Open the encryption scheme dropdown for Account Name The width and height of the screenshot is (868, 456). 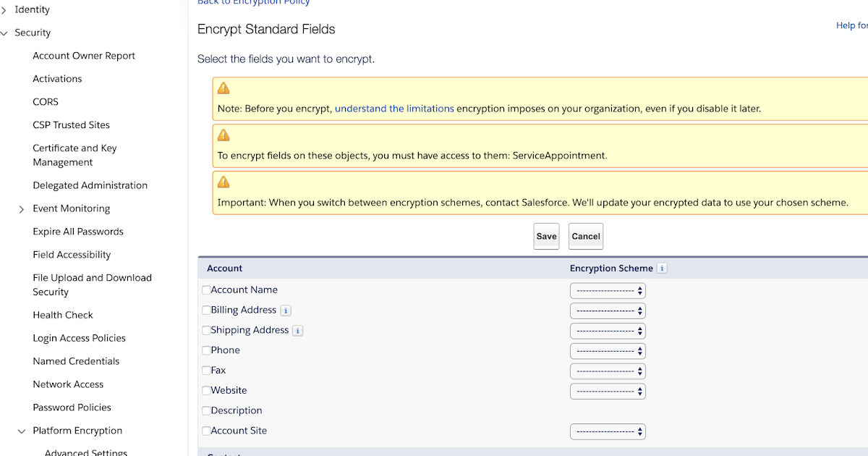[608, 290]
